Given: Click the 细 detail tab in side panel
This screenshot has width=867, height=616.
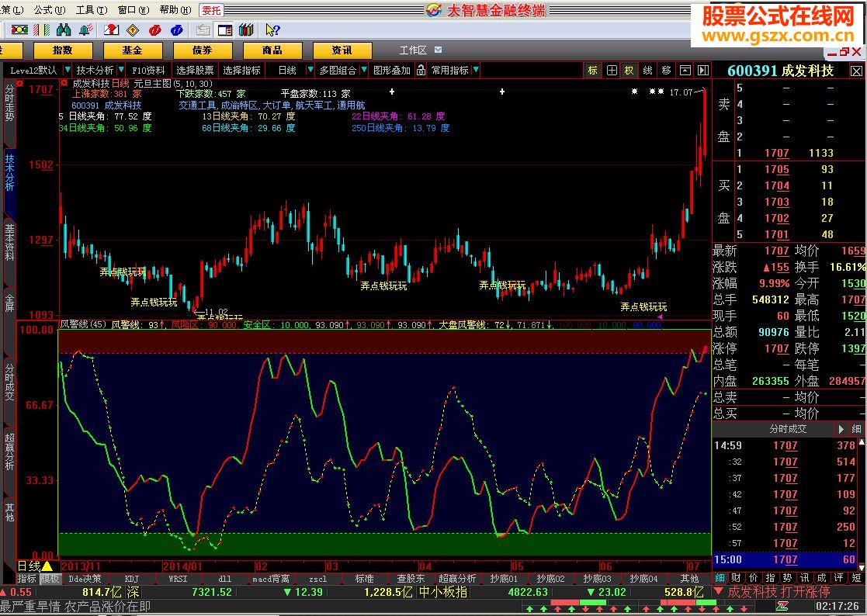Looking at the screenshot, I should (720, 578).
